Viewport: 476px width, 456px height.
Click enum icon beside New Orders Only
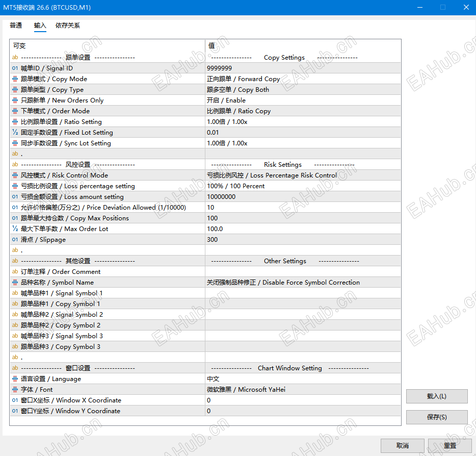coord(15,100)
